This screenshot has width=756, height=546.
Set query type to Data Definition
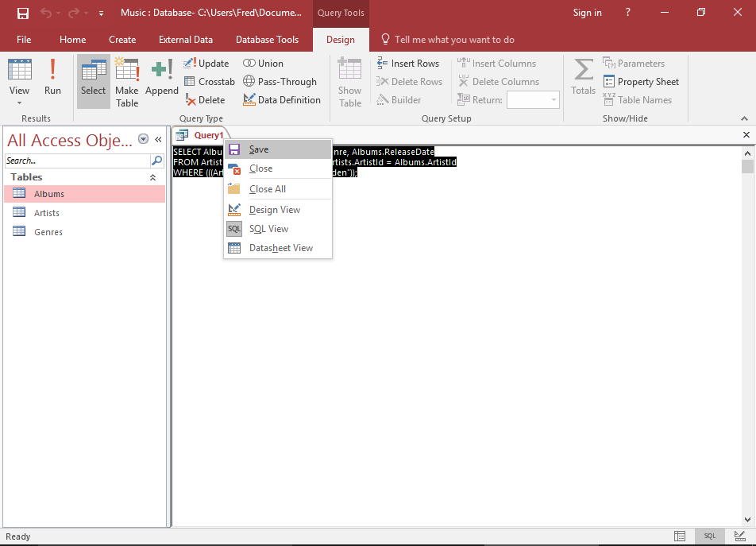click(x=282, y=100)
